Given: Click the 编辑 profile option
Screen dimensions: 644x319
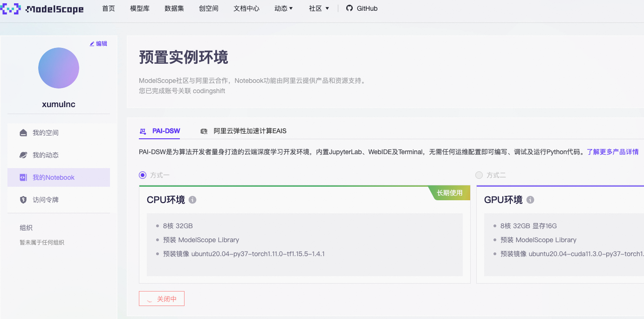Looking at the screenshot, I should click(99, 43).
